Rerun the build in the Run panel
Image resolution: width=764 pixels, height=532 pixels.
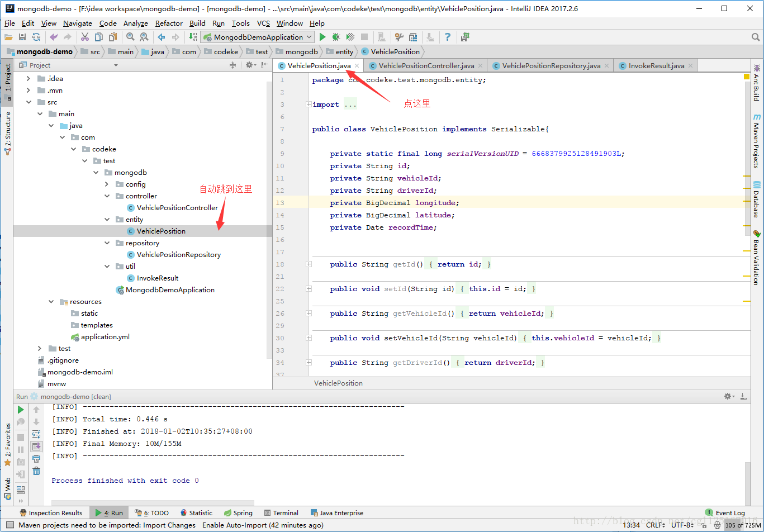(x=21, y=409)
